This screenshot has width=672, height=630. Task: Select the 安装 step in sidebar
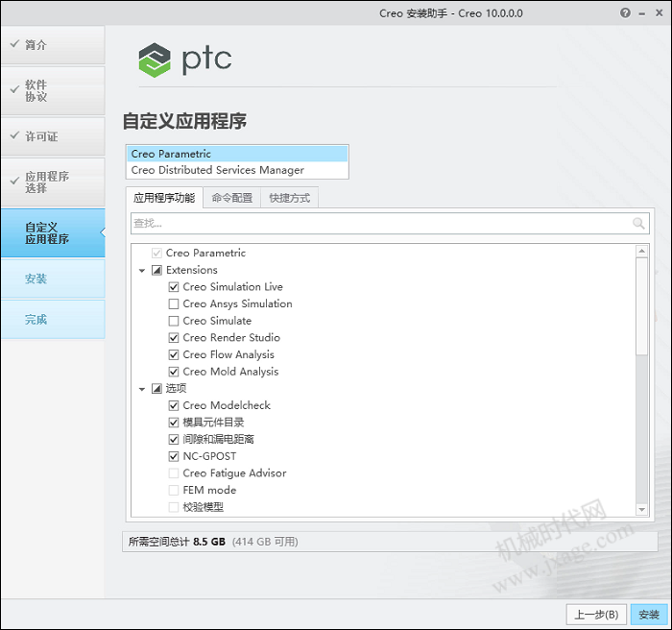pyautogui.click(x=52, y=279)
